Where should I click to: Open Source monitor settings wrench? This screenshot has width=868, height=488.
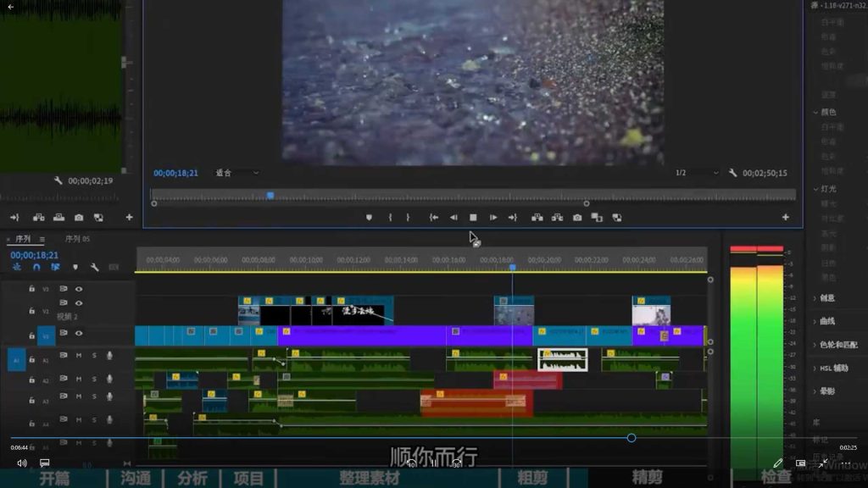click(58, 181)
